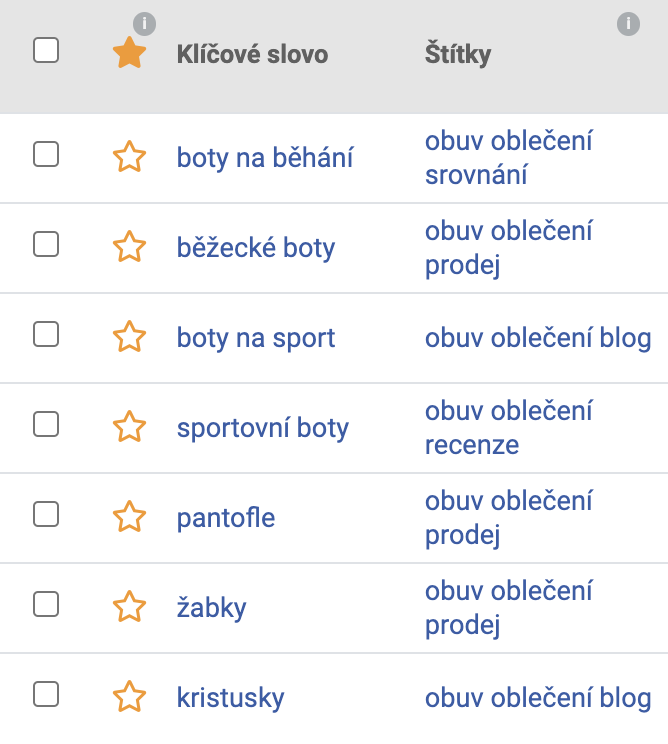Star the 'pantofle' keyword
Viewport: 668px width, 744px height.
(129, 516)
